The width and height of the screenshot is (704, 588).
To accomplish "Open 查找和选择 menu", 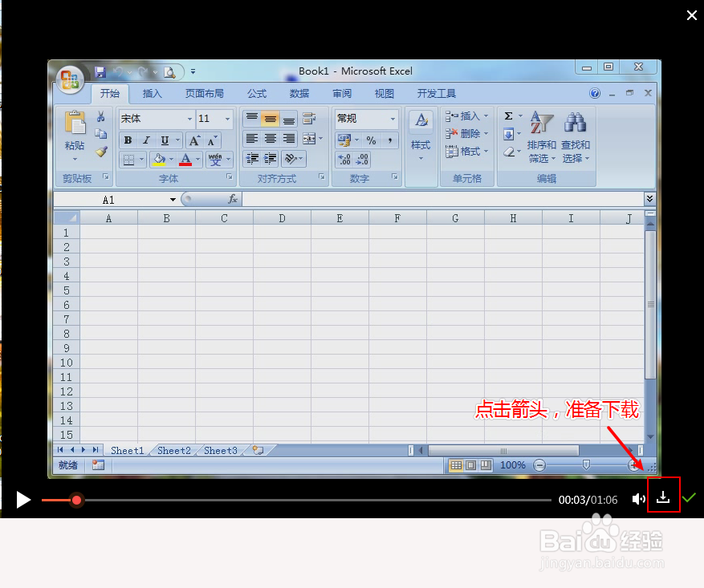I will coord(575,137).
